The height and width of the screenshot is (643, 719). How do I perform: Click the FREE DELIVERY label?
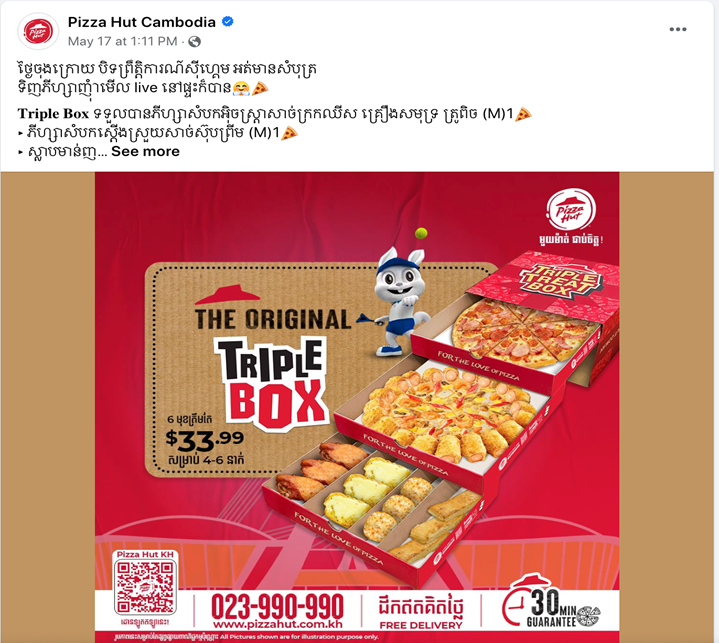coord(421,625)
